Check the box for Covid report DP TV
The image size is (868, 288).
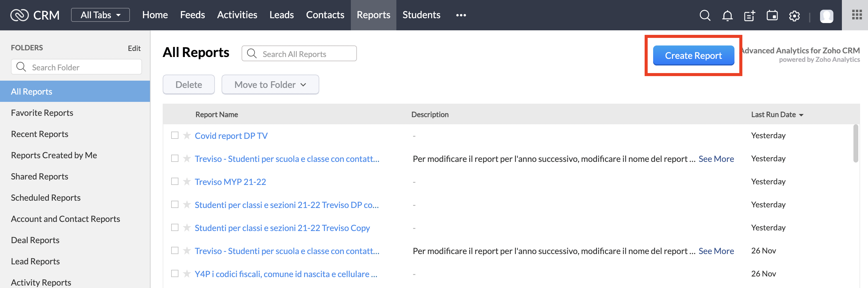tap(175, 135)
